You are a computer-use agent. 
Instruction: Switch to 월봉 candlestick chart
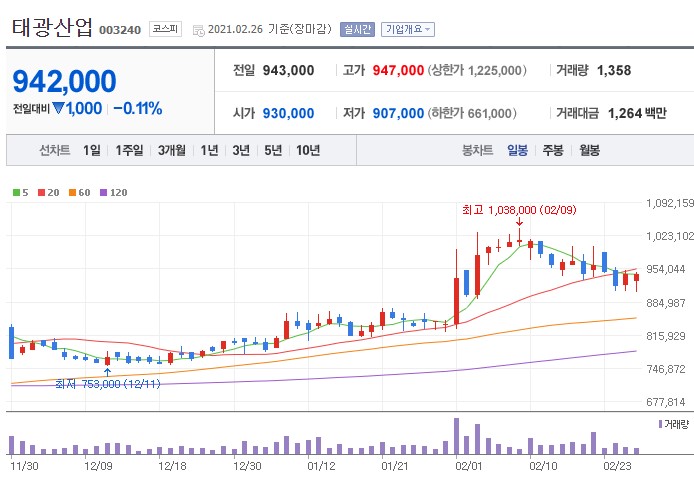coord(590,150)
